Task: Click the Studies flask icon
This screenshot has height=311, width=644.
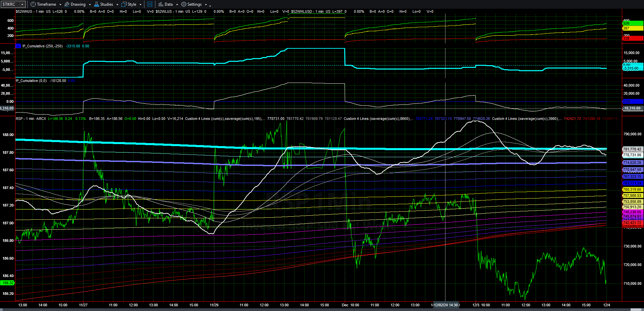Action: coord(97,4)
